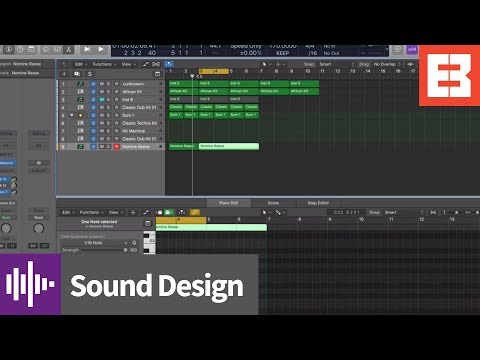Open the Tracks Snap Smart dropdown
Image resolution: width=480 pixels, height=360 pixels.
[x=337, y=64]
